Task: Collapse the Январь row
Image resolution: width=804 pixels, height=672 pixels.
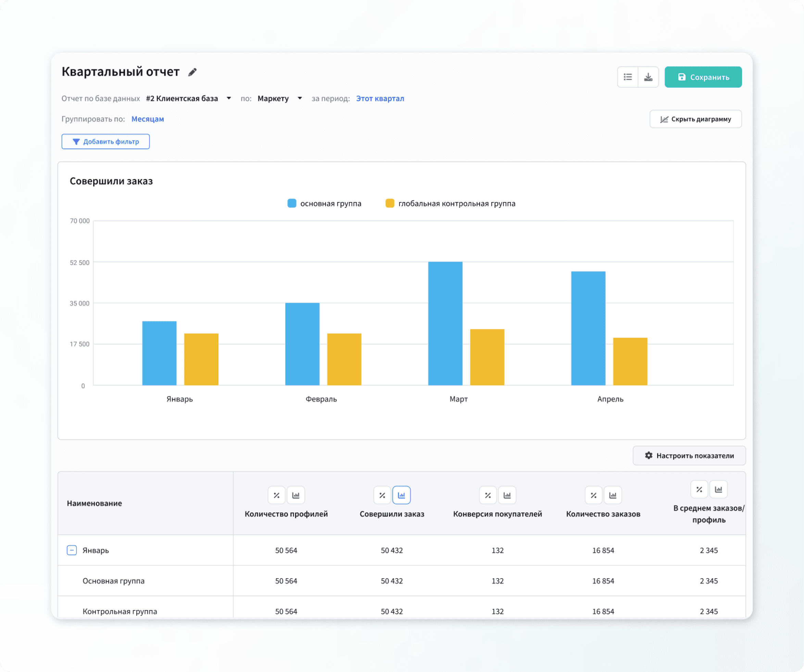Action: point(72,550)
